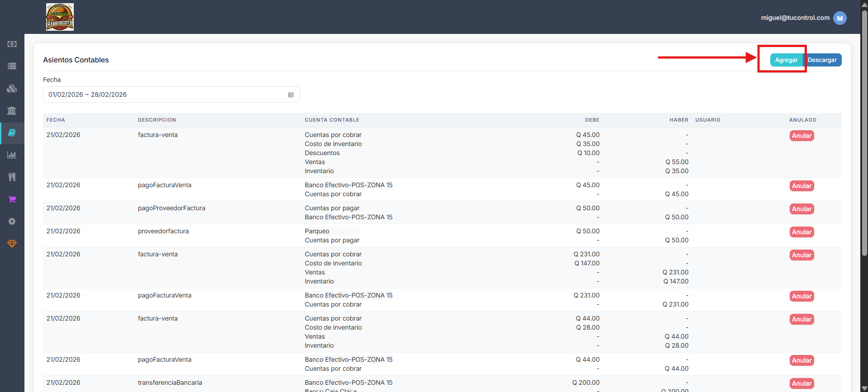Open the cash/money sidebar icon

click(x=12, y=44)
